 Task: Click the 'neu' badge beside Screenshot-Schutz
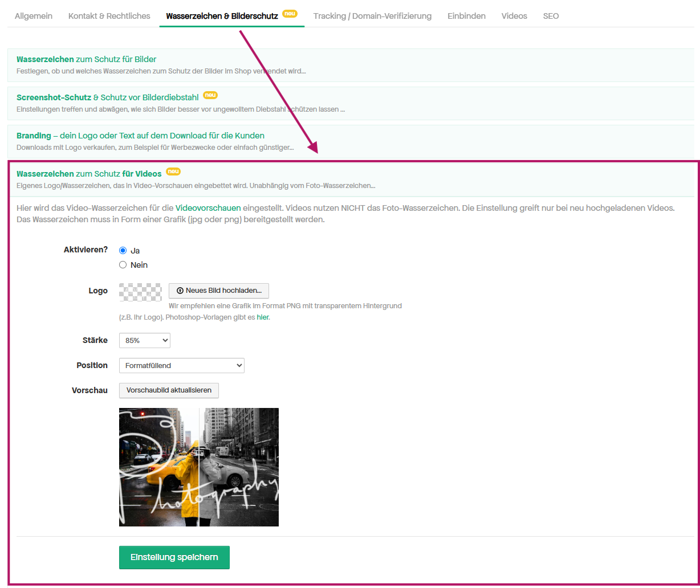click(210, 96)
